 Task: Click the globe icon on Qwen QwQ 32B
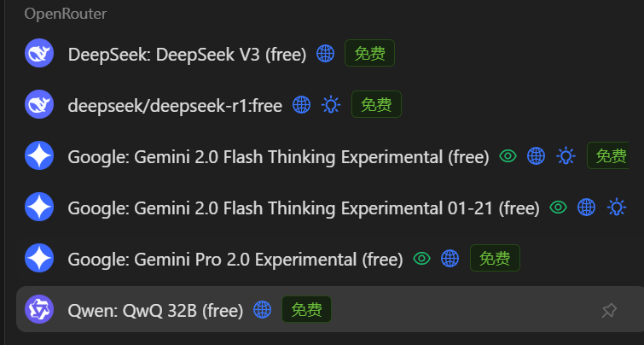tap(262, 309)
